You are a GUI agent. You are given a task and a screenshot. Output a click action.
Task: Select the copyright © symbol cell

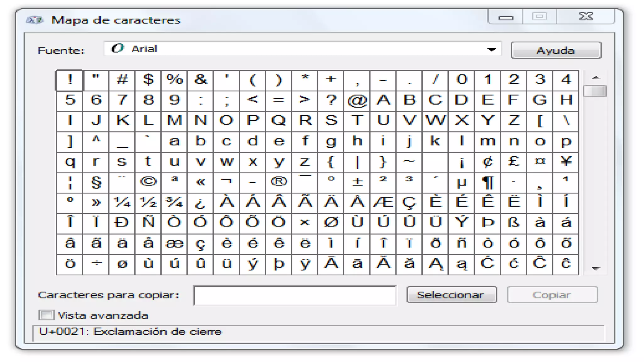(x=148, y=182)
